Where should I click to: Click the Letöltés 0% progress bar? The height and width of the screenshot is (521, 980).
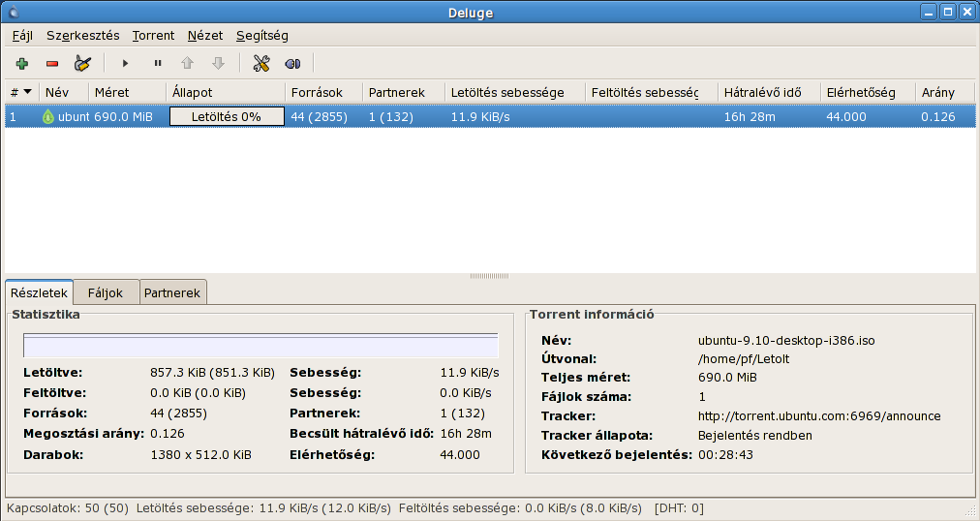[227, 117]
